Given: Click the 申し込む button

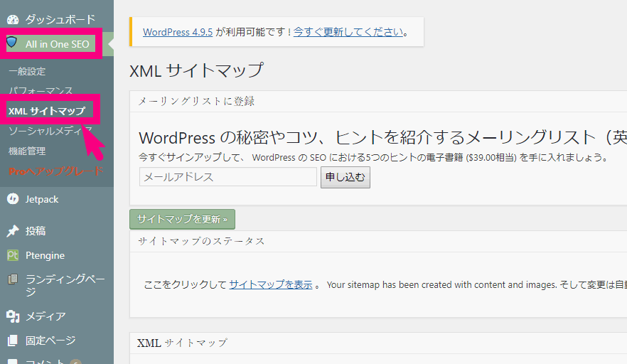Looking at the screenshot, I should [345, 177].
